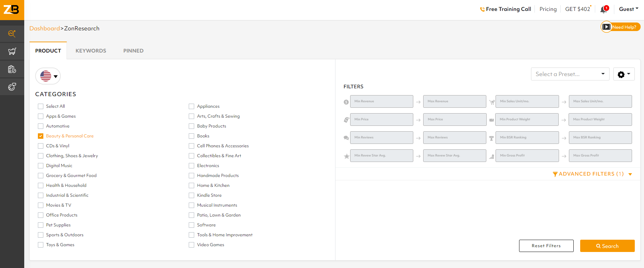Viewport: 644px width, 268px height.
Task: Focus the Min BSR Ranking field
Action: pos(527,137)
